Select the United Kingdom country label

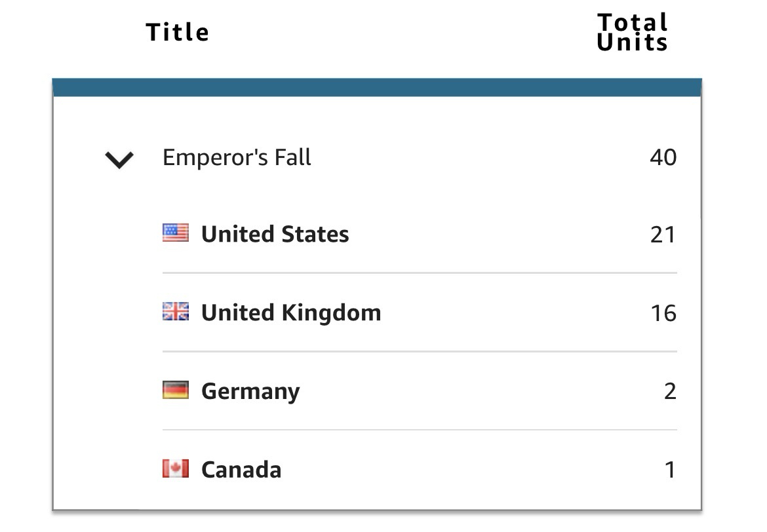pos(290,313)
